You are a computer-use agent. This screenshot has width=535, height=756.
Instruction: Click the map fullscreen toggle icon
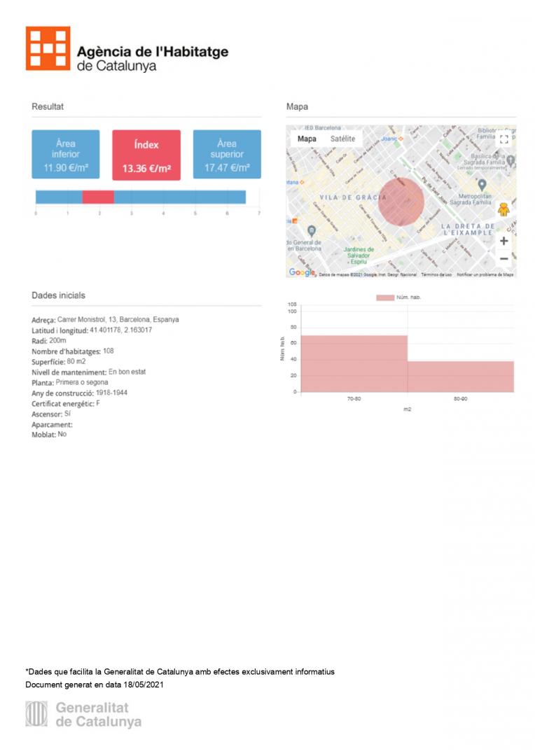503,139
